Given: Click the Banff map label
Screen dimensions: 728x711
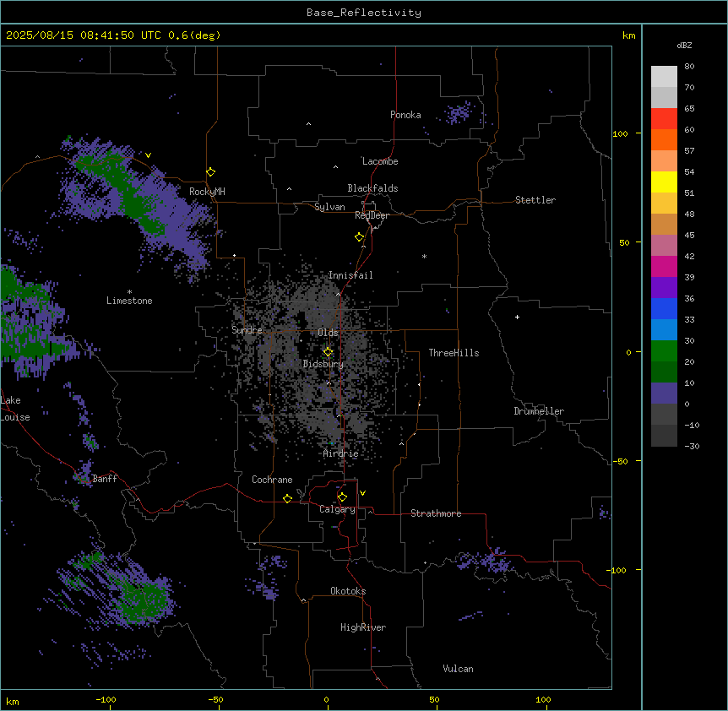Looking at the screenshot, I should tap(105, 479).
